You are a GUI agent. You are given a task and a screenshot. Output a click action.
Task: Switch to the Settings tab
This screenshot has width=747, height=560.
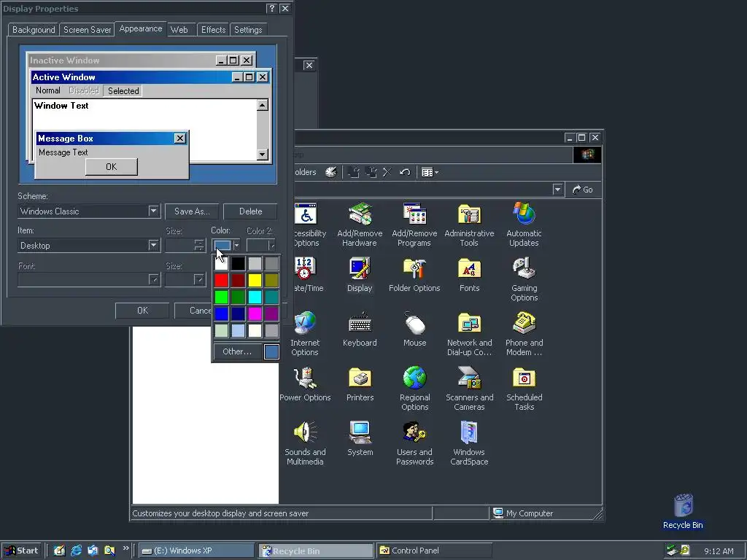(x=248, y=29)
